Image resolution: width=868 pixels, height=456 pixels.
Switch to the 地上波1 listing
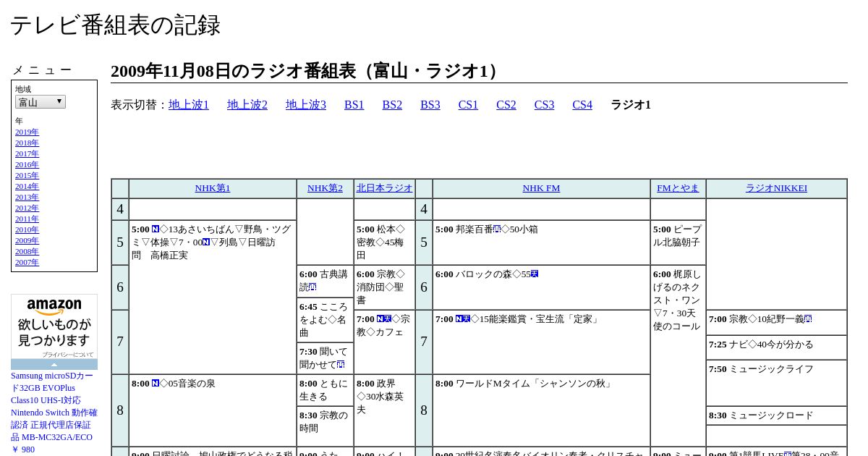coord(189,105)
